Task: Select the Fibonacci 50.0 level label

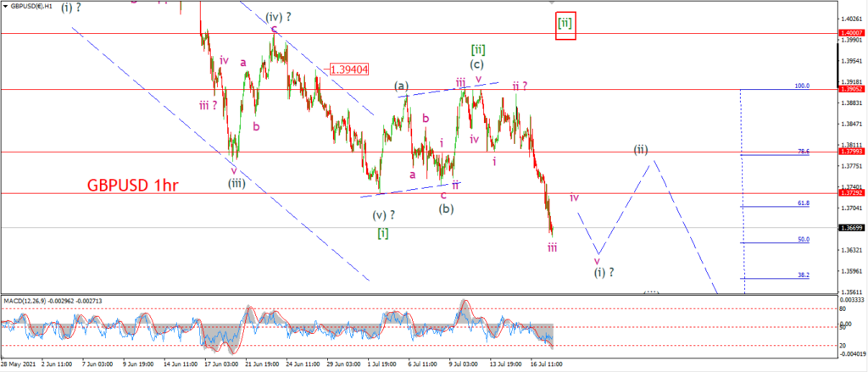Action: pos(804,239)
